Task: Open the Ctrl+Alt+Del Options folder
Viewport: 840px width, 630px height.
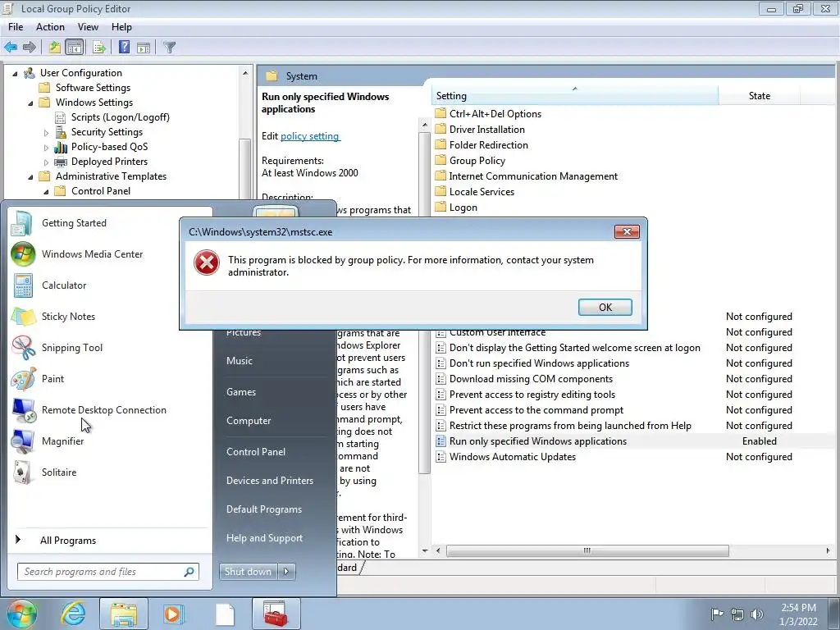Action: coord(495,113)
